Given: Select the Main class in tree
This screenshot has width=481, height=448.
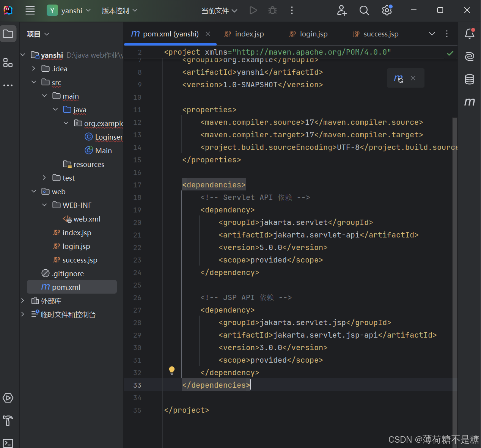Looking at the screenshot, I should click(98, 151).
